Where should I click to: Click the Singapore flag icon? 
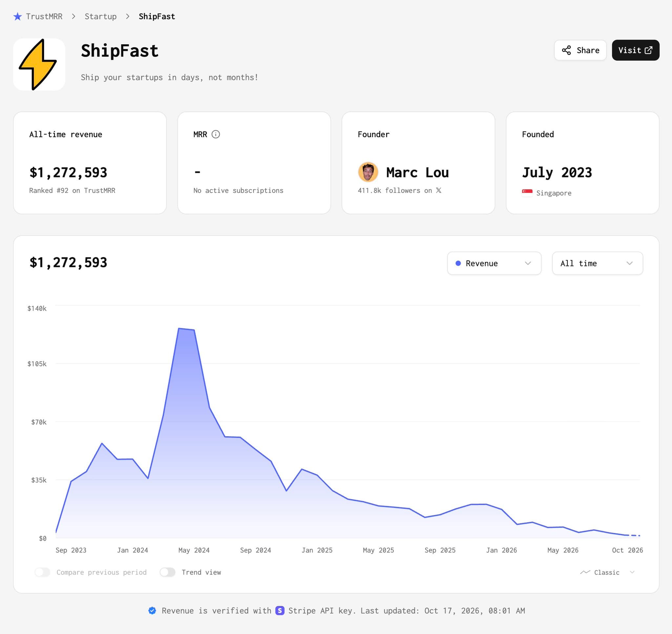[527, 193]
